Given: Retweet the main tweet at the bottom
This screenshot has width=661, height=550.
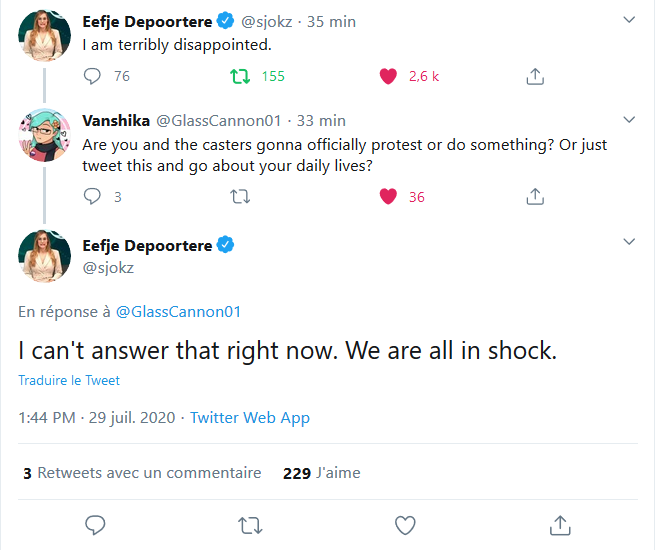Looking at the screenshot, I should (250, 524).
